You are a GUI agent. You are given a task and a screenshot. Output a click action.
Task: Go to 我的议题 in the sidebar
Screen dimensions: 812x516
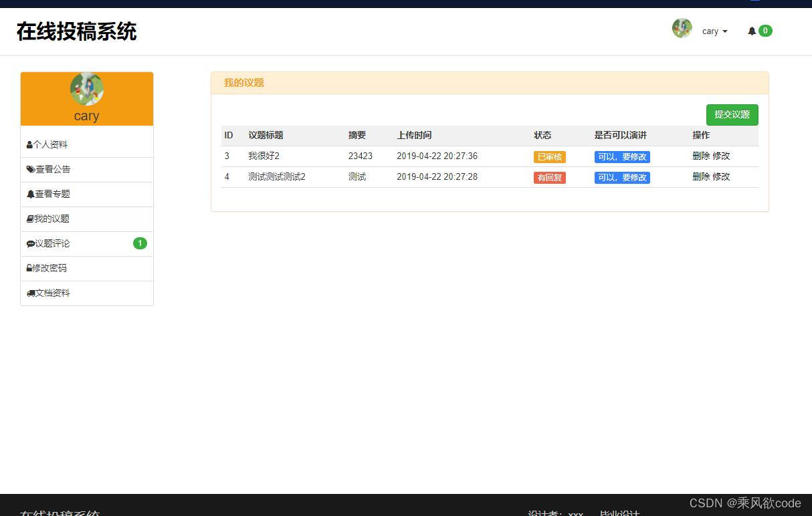87,219
